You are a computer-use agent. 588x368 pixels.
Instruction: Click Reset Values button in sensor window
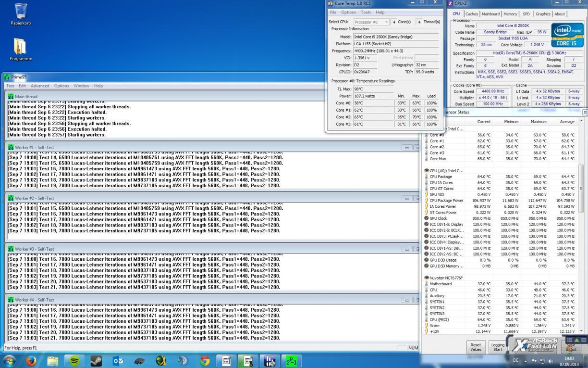(x=476, y=347)
